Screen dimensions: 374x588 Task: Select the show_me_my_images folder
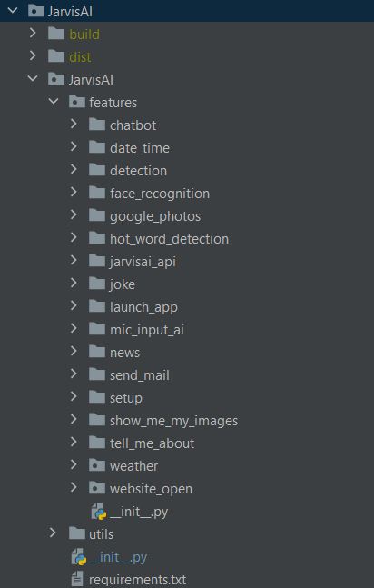point(173,421)
